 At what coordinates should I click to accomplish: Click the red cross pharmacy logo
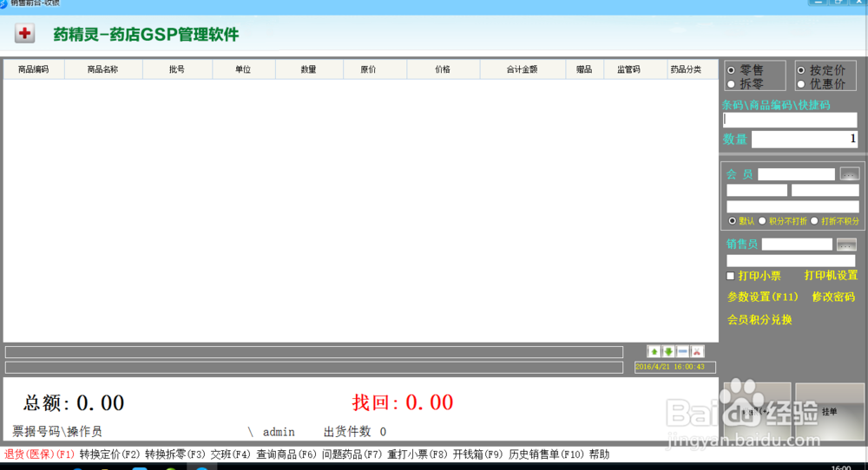(24, 34)
